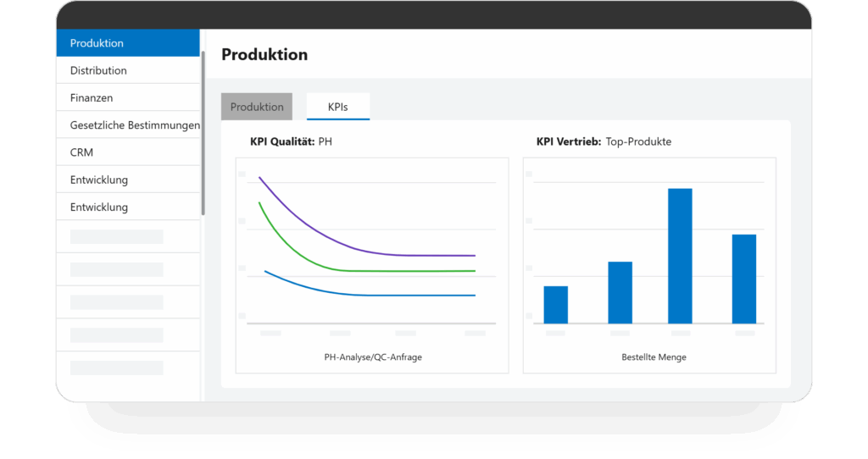Select the shortest bar in Top-Produkte chart
The height and width of the screenshot is (459, 868).
[x=555, y=305]
